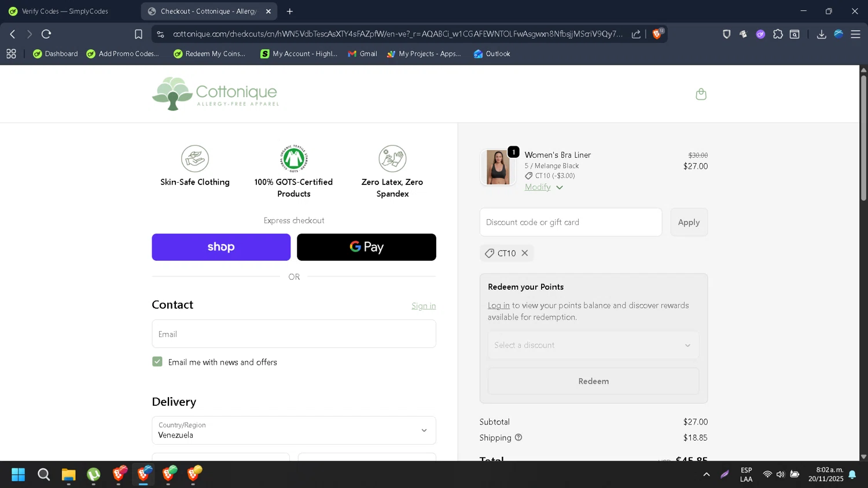The image size is (868, 488).
Task: Click the Women's Bra Liner product thumbnail
Action: click(x=498, y=167)
